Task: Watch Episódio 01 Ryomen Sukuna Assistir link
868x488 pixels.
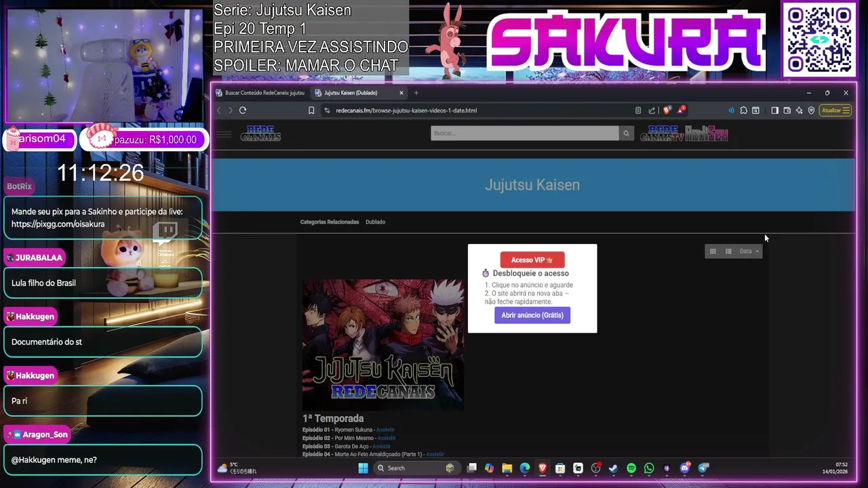Action: [385, 430]
